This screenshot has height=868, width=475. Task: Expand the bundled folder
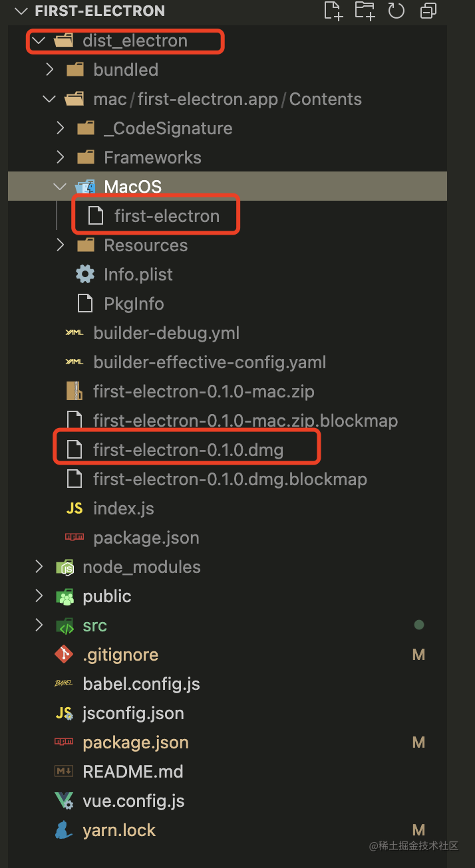coord(48,69)
